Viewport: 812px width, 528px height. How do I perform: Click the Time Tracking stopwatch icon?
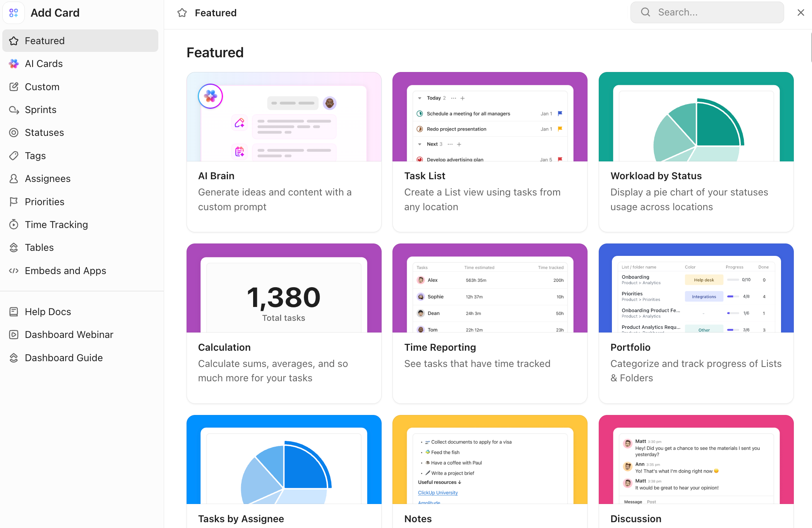point(14,224)
